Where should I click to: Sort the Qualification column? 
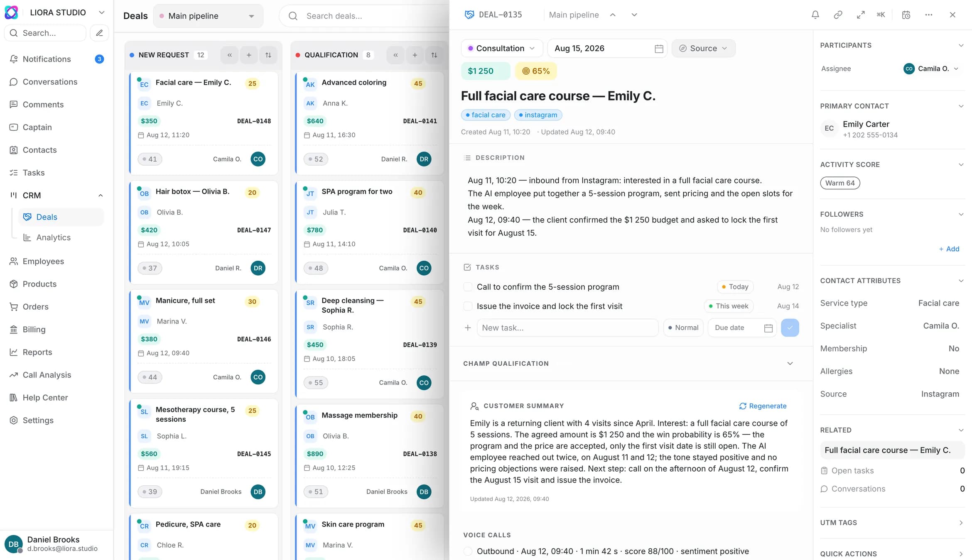tap(434, 55)
